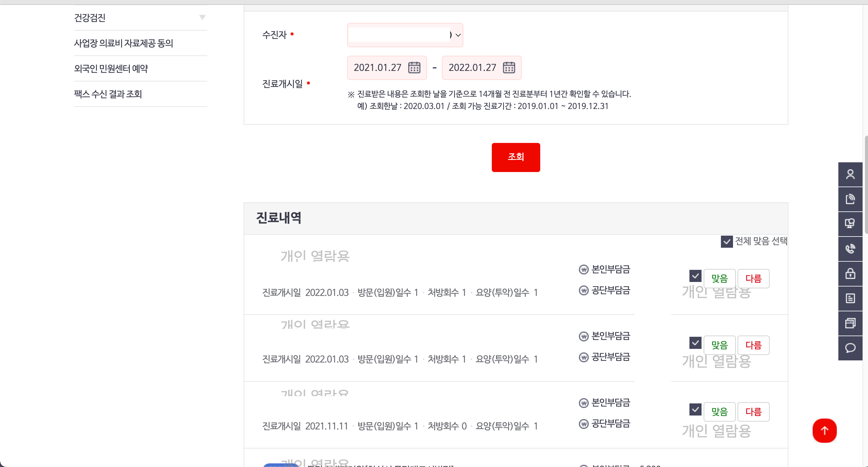The height and width of the screenshot is (467, 868).
Task: Click the user profile icon in the right sidebar
Action: (850, 174)
